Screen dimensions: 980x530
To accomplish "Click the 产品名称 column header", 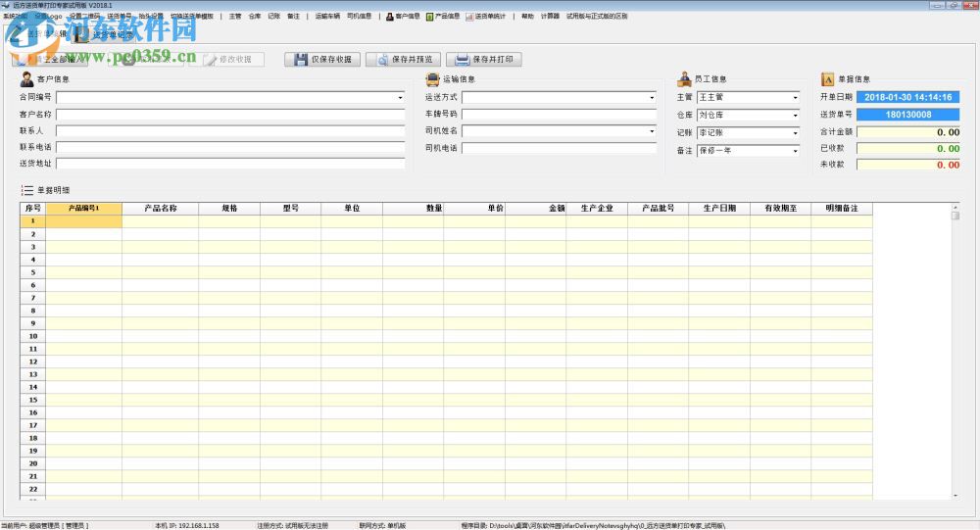I will pyautogui.click(x=161, y=208).
